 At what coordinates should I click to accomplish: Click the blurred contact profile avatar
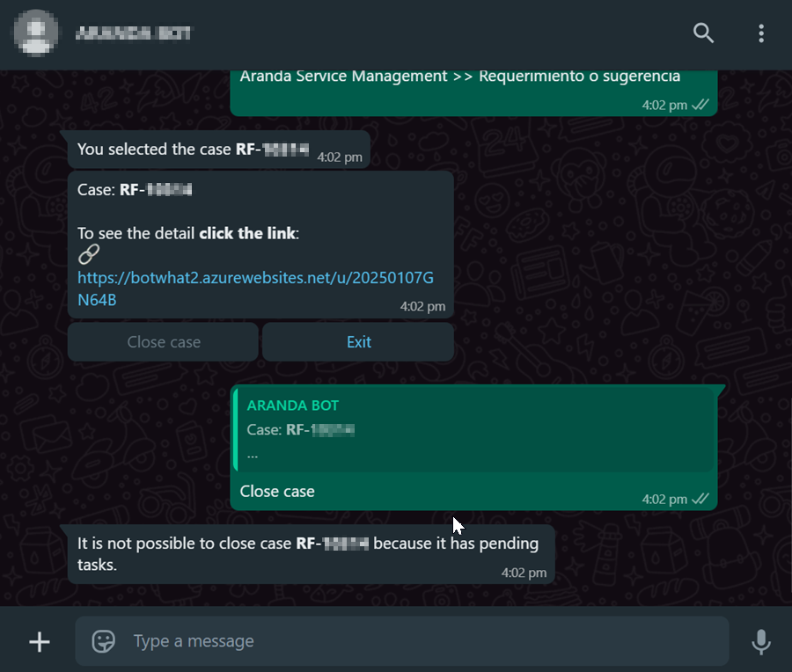pyautogui.click(x=35, y=33)
